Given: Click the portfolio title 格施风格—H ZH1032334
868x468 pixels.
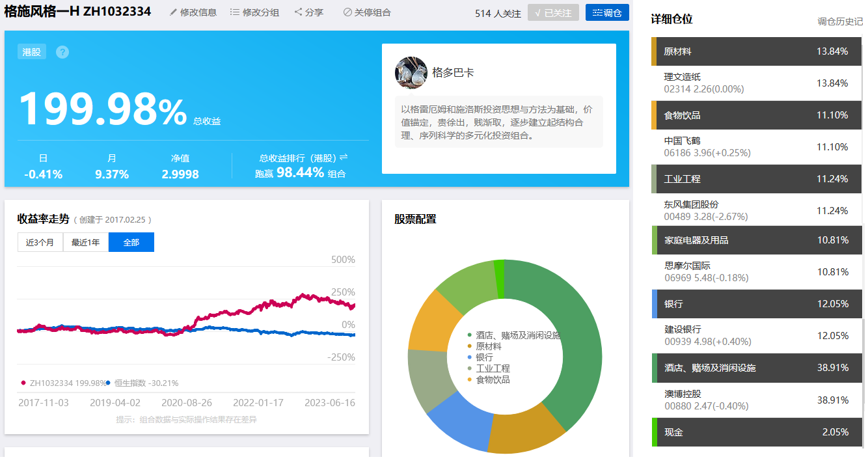Looking at the screenshot, I should (x=77, y=12).
